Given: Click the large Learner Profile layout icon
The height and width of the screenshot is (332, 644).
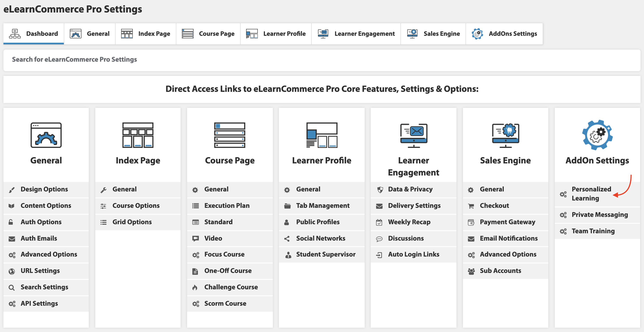Looking at the screenshot, I should pyautogui.click(x=322, y=135).
